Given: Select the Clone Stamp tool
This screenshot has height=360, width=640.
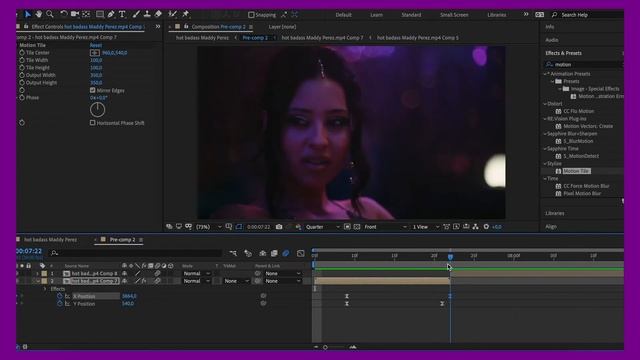Looking at the screenshot, I should [x=147, y=14].
